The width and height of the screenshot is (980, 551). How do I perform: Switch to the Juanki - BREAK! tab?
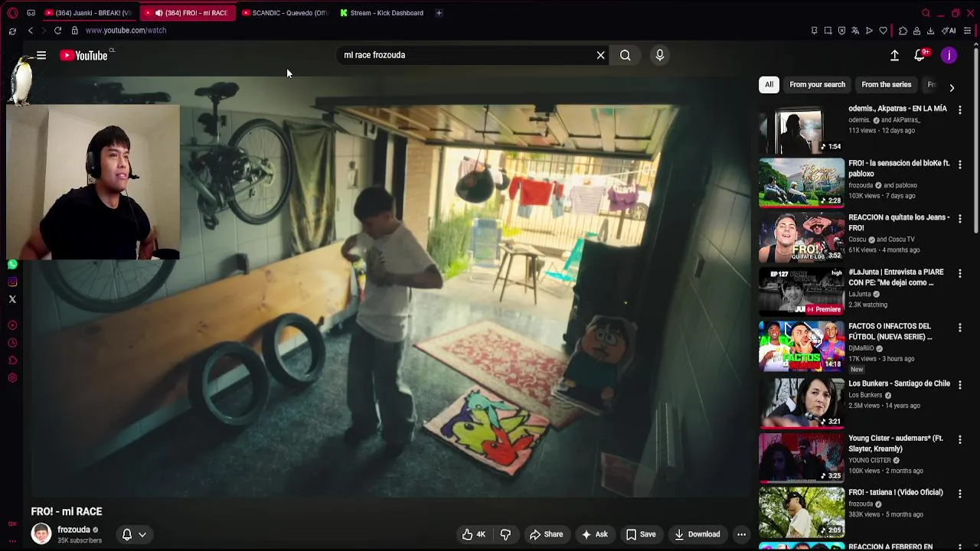tap(88, 13)
